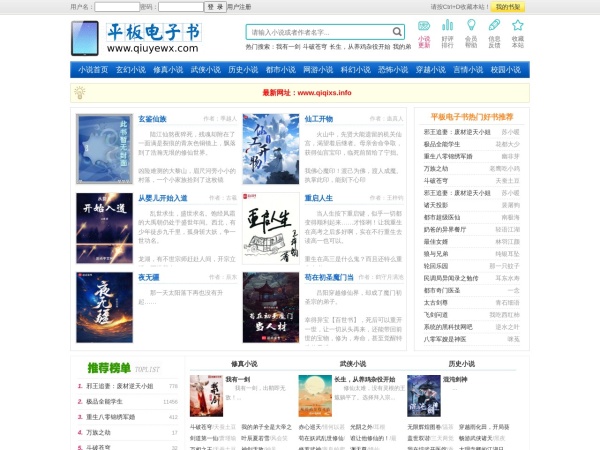Open 万族之劫 in hot recommendations sidebar

coord(435,169)
